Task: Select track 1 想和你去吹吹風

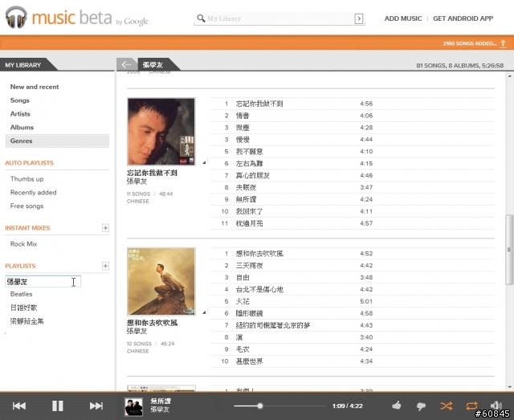Action: tap(352, 254)
